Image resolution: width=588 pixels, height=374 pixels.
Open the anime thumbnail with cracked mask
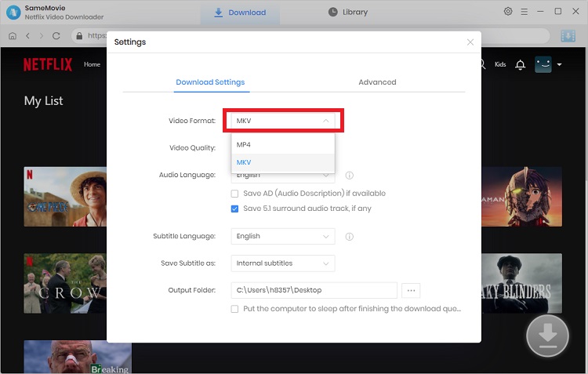tap(521, 197)
